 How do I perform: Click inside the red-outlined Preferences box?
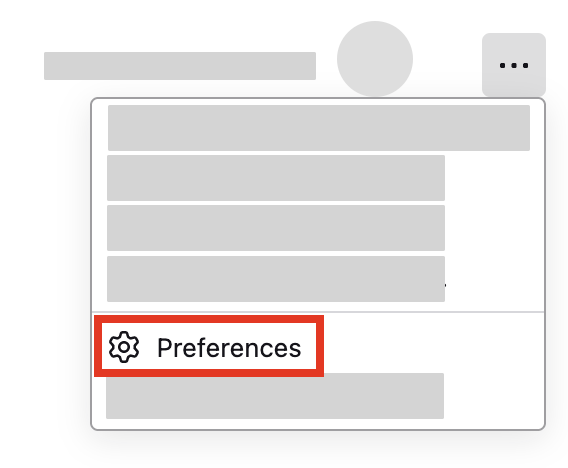pos(209,346)
